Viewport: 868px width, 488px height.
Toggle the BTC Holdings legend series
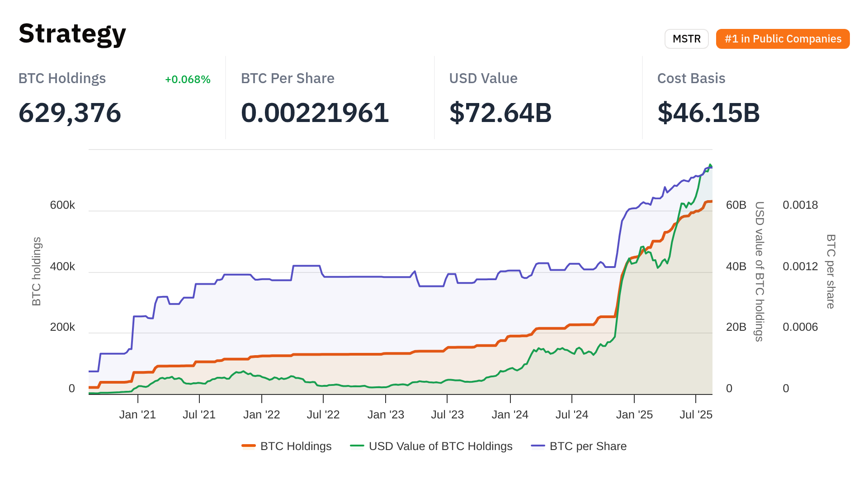296,446
